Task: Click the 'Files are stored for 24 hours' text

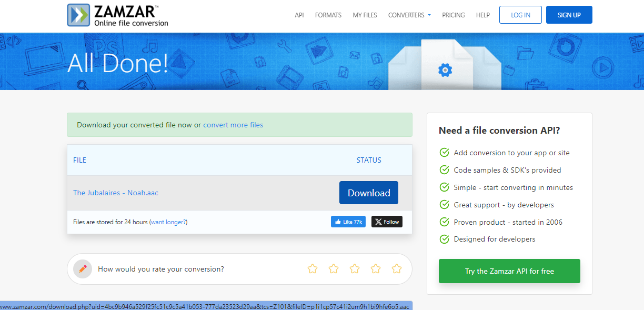Action: click(110, 222)
